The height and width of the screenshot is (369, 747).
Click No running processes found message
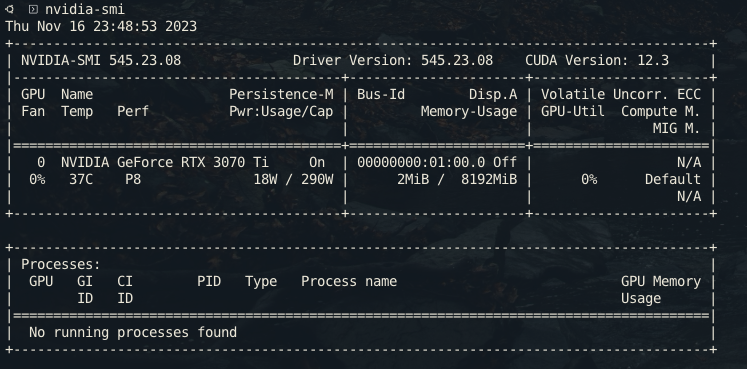click(133, 332)
